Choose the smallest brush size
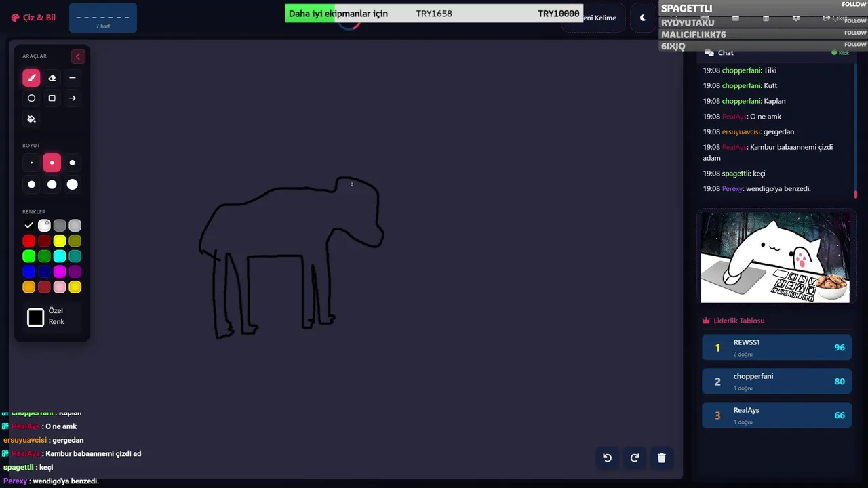Image resolution: width=868 pixels, height=488 pixels. (x=31, y=163)
